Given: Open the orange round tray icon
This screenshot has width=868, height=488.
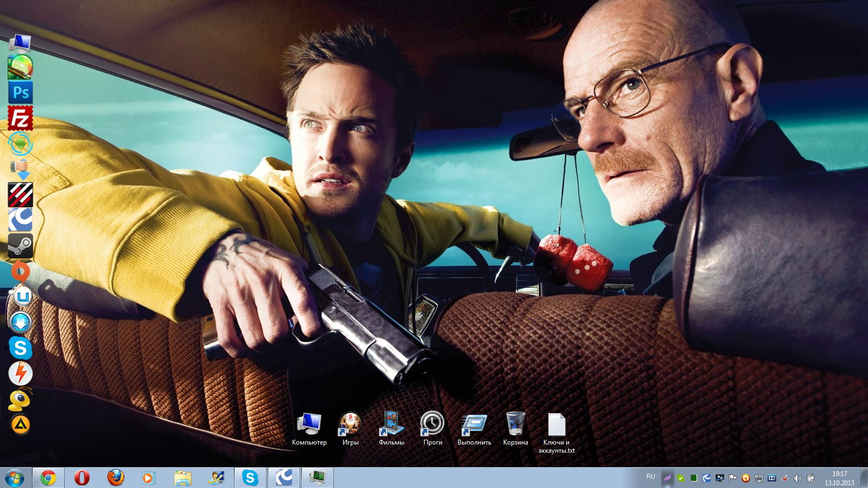Looking at the screenshot, I should (x=746, y=478).
